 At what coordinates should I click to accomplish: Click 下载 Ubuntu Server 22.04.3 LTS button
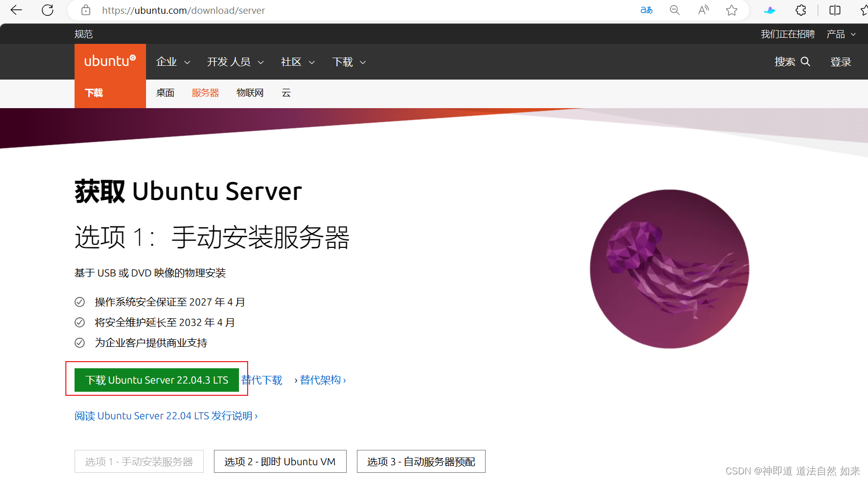pos(155,379)
